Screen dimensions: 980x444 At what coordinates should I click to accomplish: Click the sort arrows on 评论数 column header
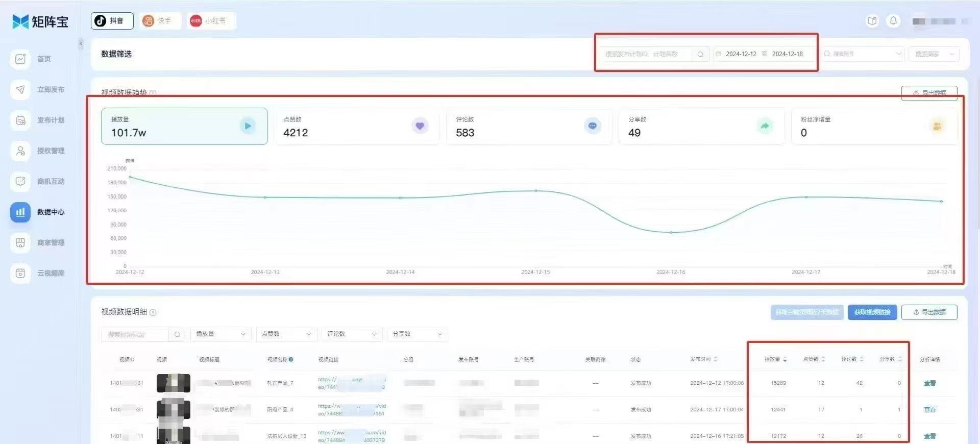(862, 359)
